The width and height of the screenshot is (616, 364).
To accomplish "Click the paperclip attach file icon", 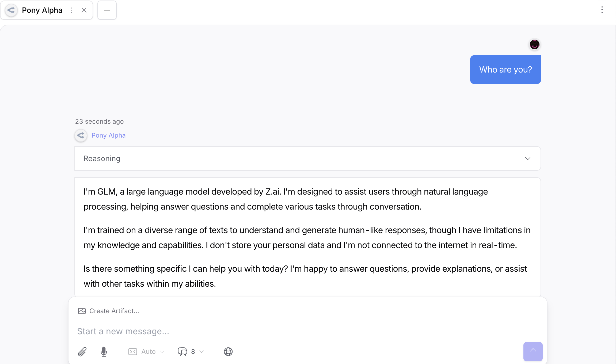I will 82,352.
